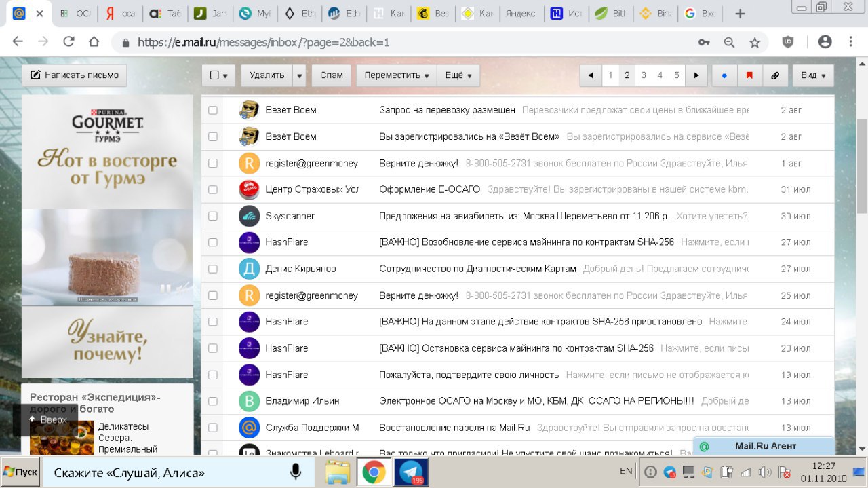Image resolution: width=868 pixels, height=488 pixels.
Task: Open saved passwords key icon
Action: pos(704,42)
